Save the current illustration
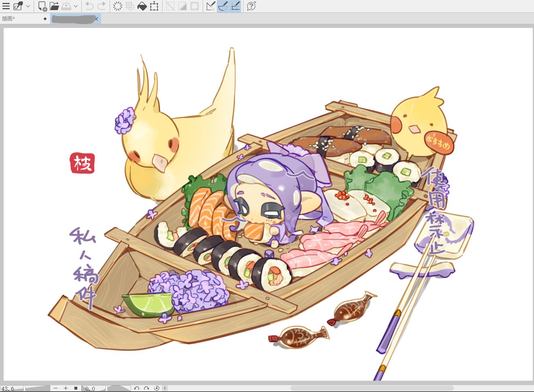This screenshot has width=534, height=392. pyautogui.click(x=66, y=6)
